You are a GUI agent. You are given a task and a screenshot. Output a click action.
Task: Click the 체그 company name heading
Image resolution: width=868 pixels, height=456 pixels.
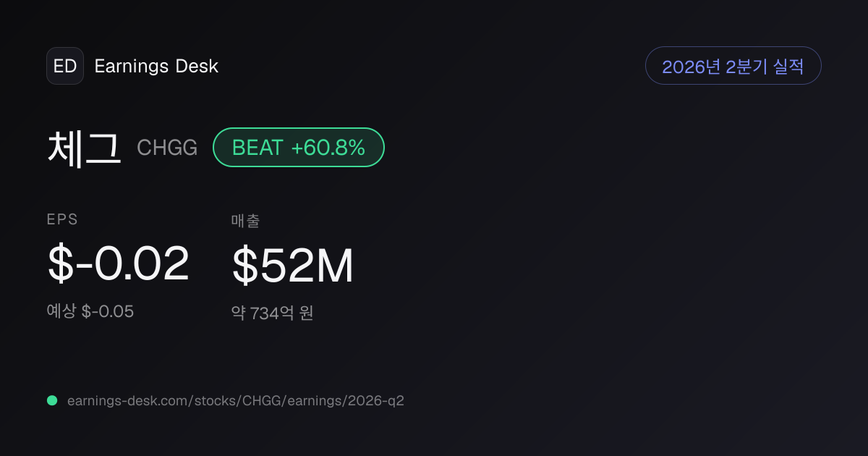84,148
